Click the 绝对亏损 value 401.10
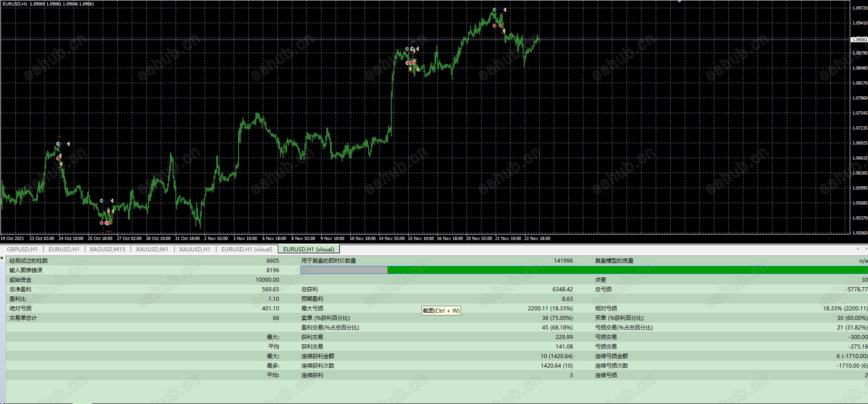 [x=271, y=309]
